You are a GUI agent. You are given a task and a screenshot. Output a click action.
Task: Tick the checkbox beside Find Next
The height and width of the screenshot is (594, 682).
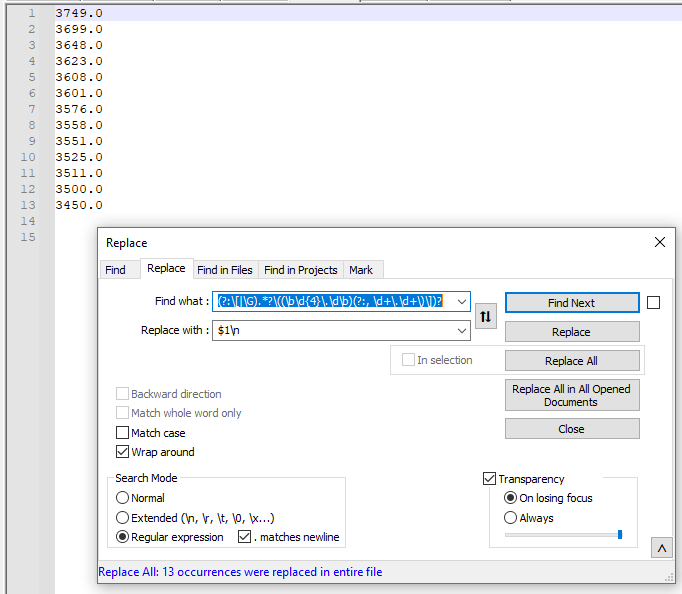[x=653, y=303]
